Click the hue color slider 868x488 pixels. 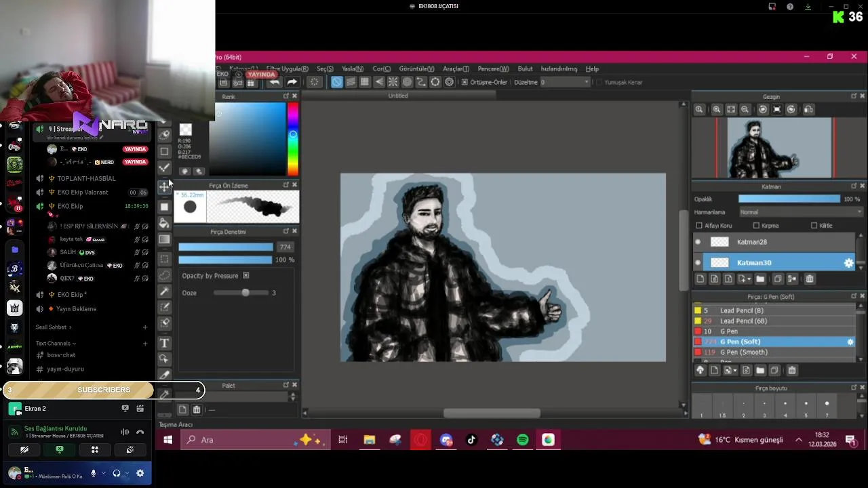pyautogui.click(x=292, y=139)
